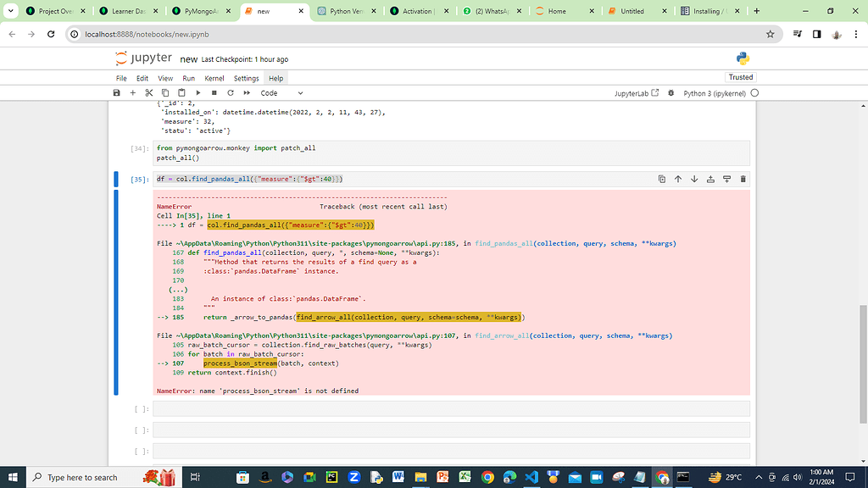The height and width of the screenshot is (488, 868).
Task: Move cell 35 up
Action: click(x=678, y=179)
